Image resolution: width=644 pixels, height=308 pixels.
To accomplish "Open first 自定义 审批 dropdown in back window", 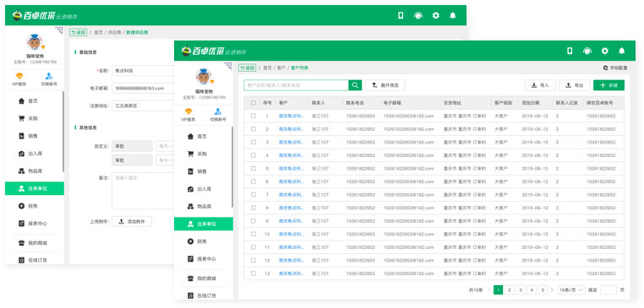I will coord(132,147).
